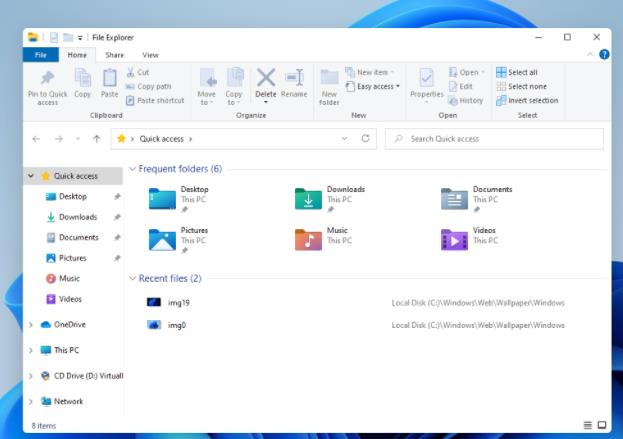Screen dimensions: 623x439
Task: Collapse the Frequent folders group
Action: (x=133, y=169)
